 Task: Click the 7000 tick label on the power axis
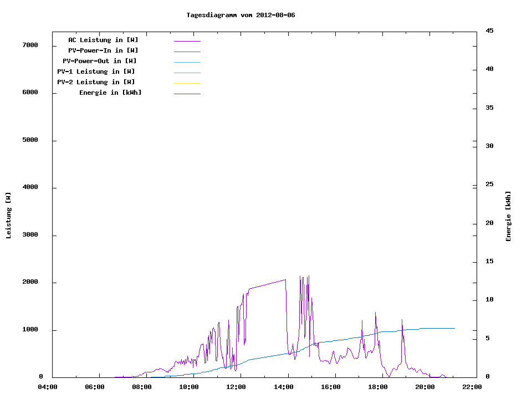coord(29,45)
